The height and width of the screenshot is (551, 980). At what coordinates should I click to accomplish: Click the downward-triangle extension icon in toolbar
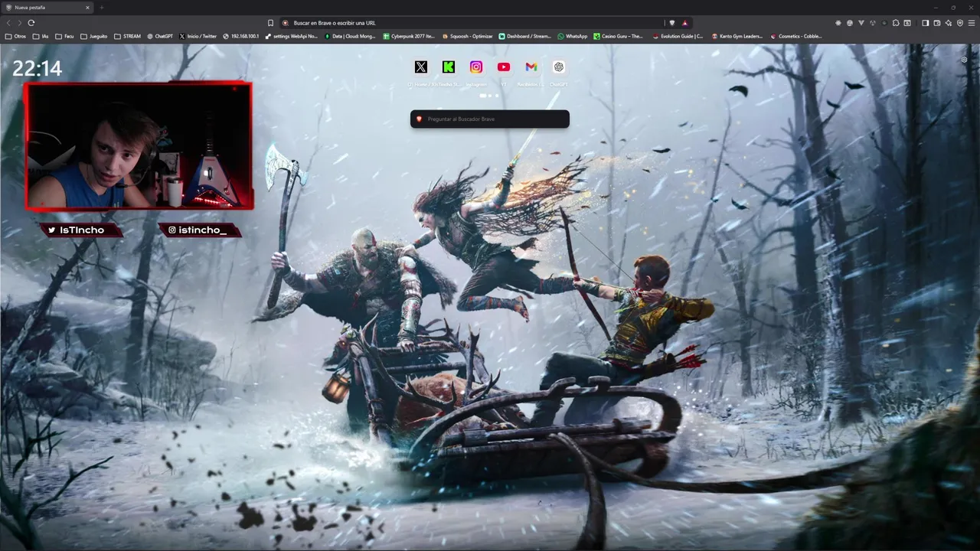point(861,23)
